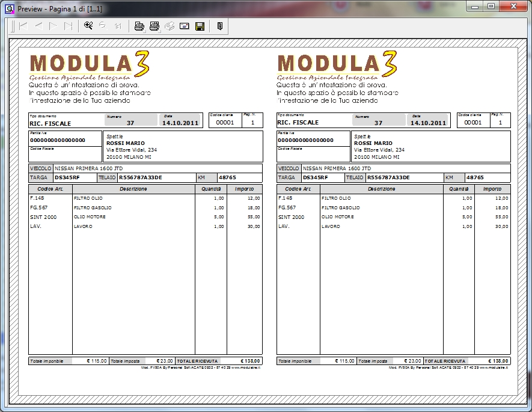Screen dimensions: 532x412
Task: Click mileage 48765 on the right receipt
Action: [475, 177]
